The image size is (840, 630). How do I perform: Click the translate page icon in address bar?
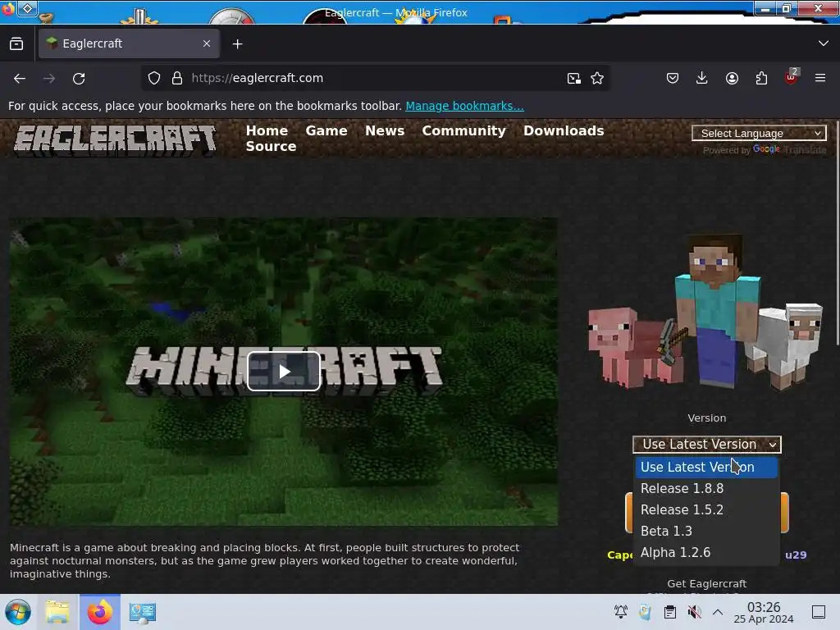(573, 78)
